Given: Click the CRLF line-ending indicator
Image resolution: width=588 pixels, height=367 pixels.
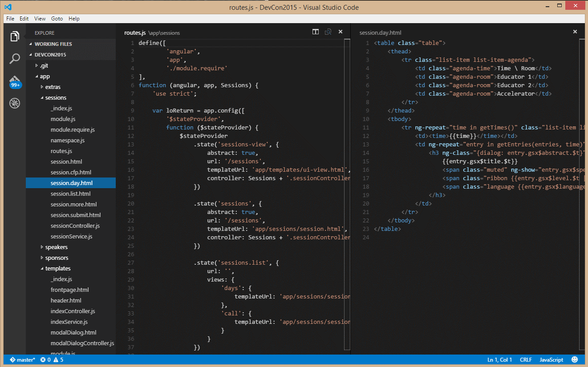Looking at the screenshot, I should [x=526, y=359].
